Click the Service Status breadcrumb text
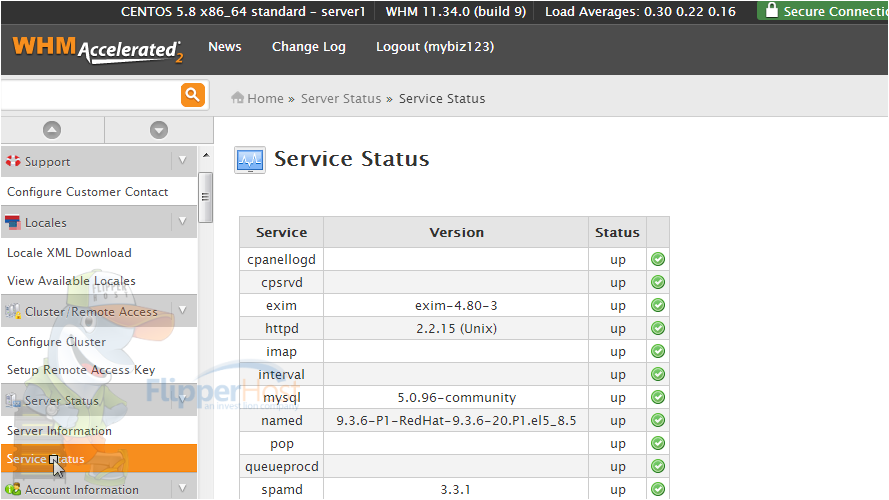Viewport: 889px width, 500px height. (442, 99)
